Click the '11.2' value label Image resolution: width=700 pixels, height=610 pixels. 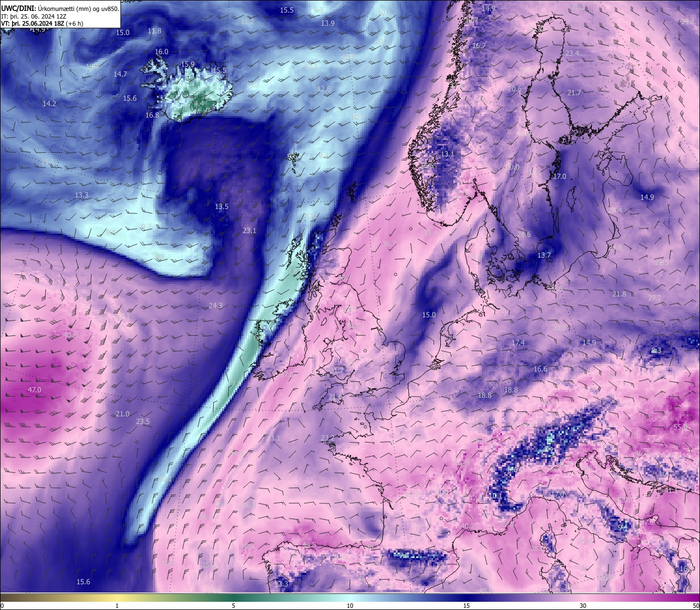pyautogui.click(x=247, y=21)
